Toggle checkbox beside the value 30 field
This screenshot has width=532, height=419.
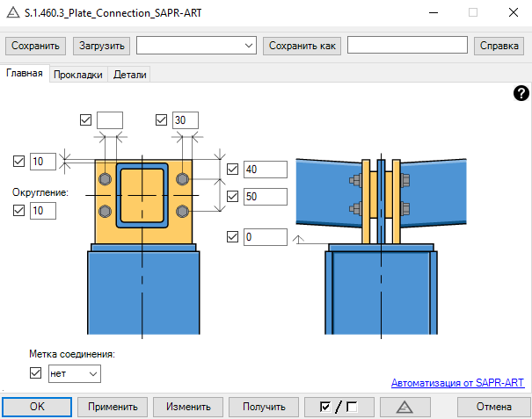[x=161, y=120]
